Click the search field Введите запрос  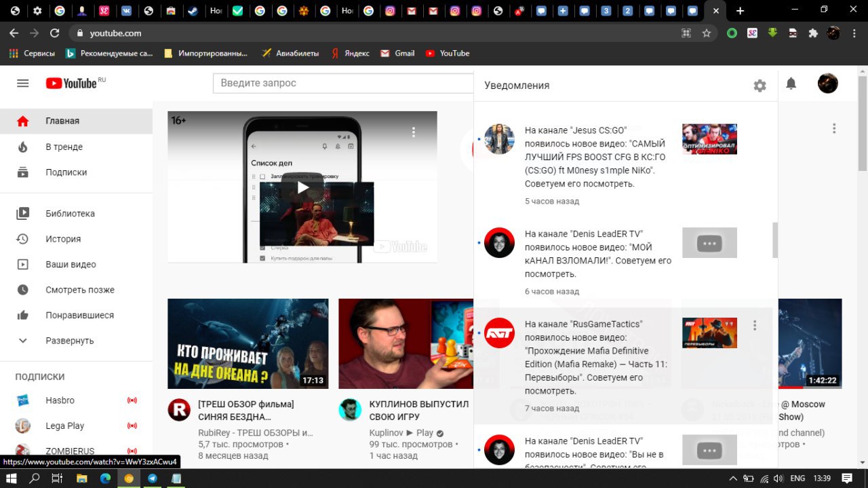pos(344,83)
